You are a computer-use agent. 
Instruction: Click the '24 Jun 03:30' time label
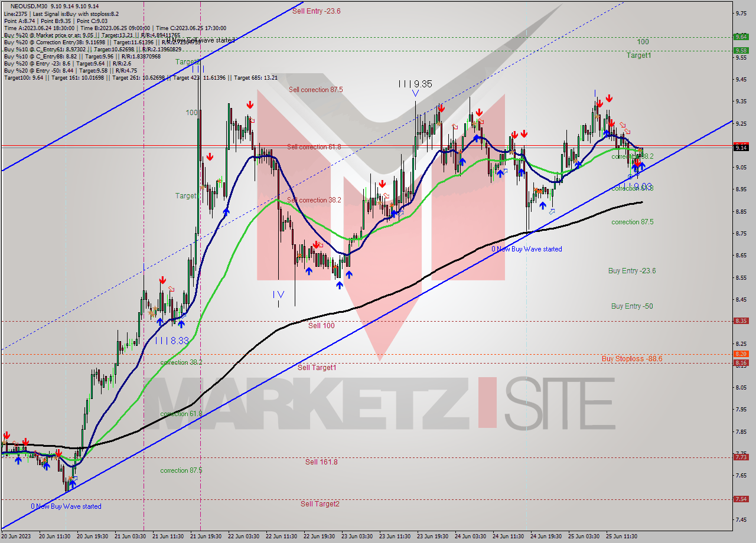click(x=470, y=537)
